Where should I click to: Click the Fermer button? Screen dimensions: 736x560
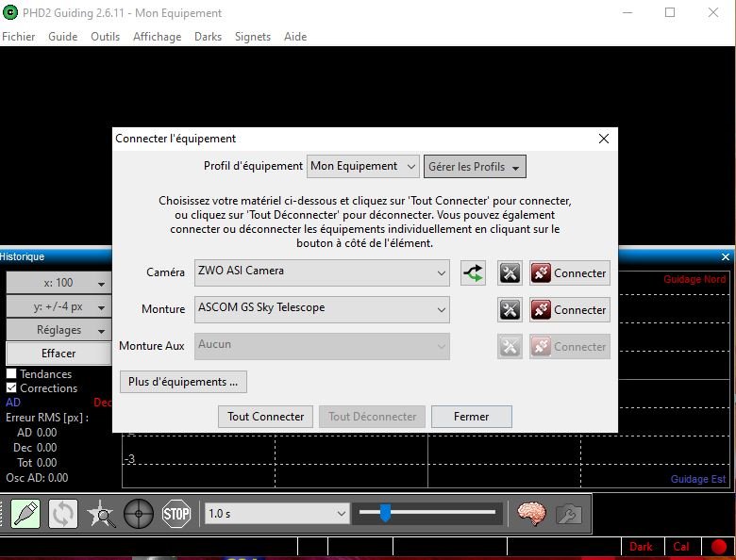(x=471, y=417)
